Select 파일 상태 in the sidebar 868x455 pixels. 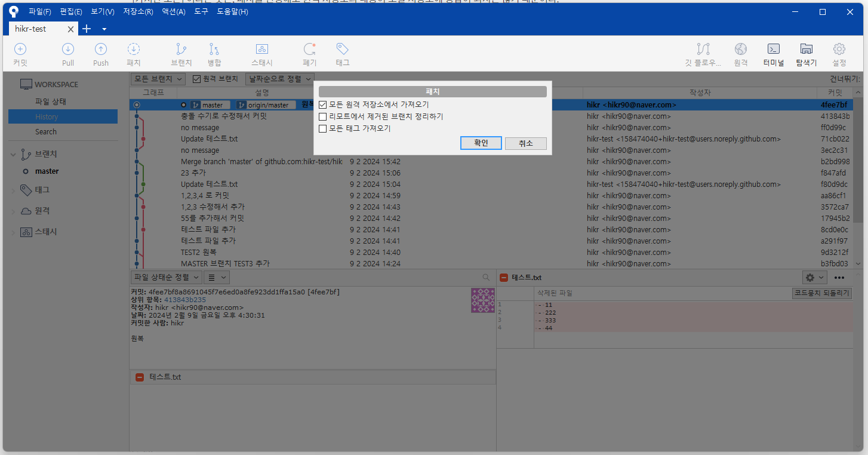click(50, 102)
